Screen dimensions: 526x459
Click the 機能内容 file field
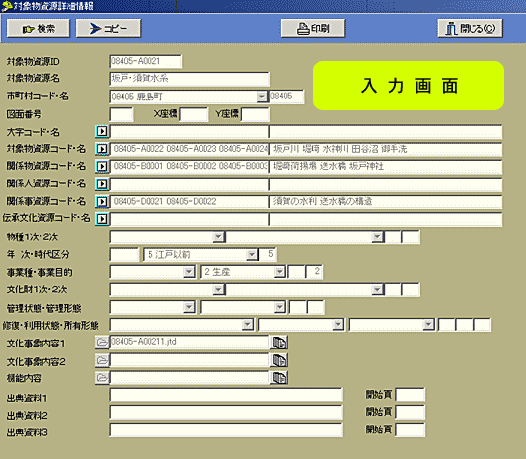tap(190, 378)
